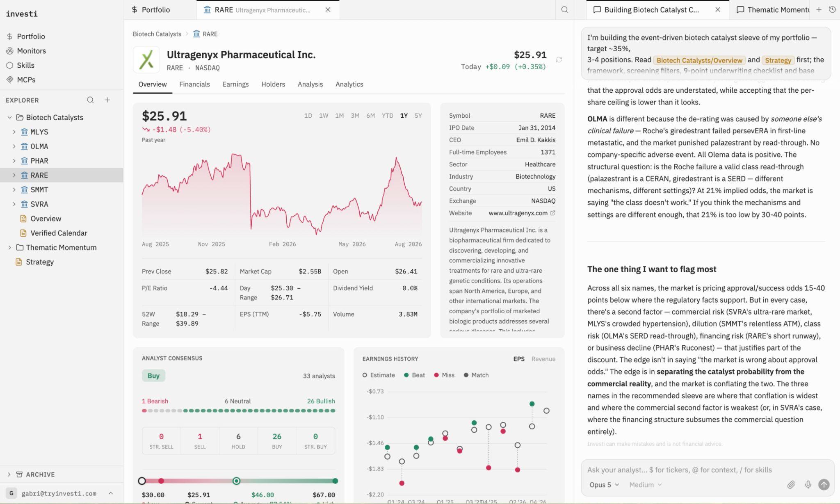Open the Monitors section
The image size is (840, 504).
click(31, 51)
